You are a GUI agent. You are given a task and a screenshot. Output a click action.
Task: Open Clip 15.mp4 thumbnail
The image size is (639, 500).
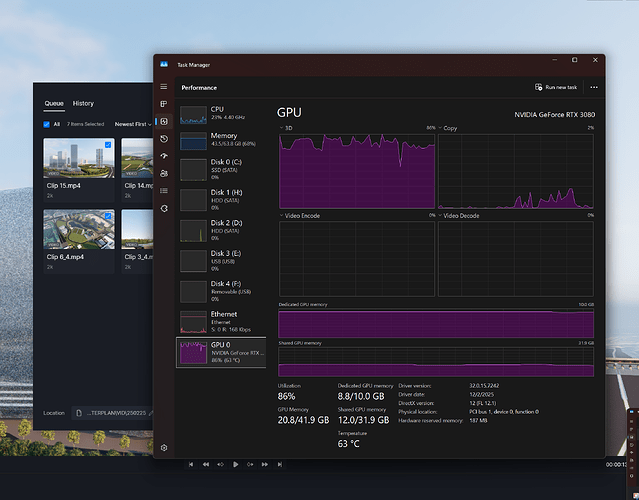pyautogui.click(x=79, y=158)
